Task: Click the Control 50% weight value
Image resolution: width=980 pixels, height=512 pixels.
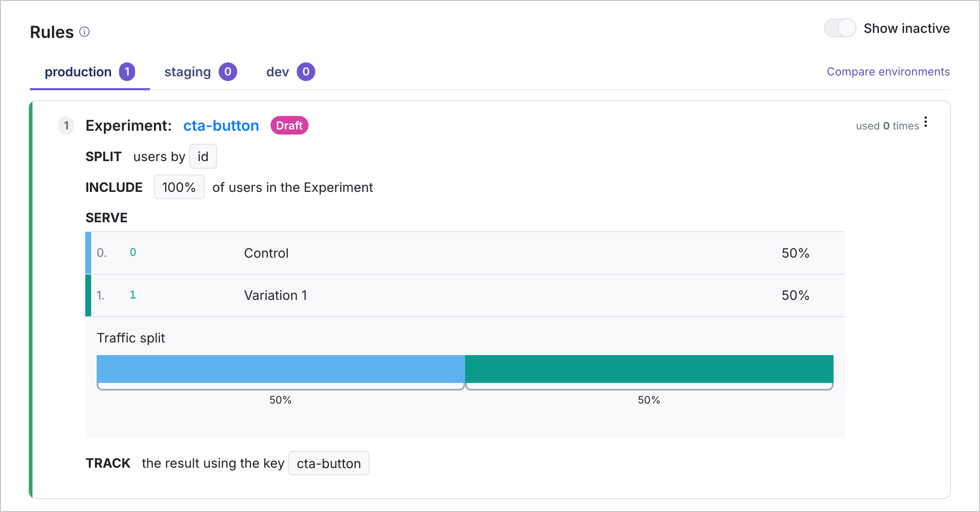Action: pos(796,253)
